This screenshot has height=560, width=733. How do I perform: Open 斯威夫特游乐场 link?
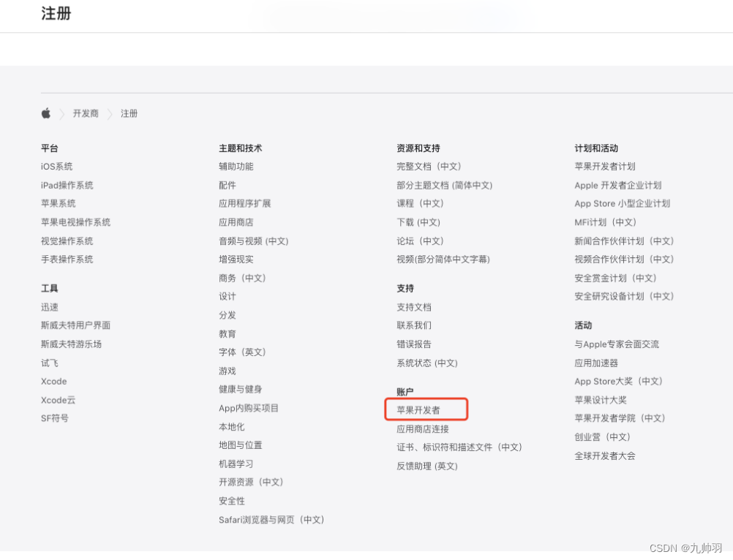[71, 344]
